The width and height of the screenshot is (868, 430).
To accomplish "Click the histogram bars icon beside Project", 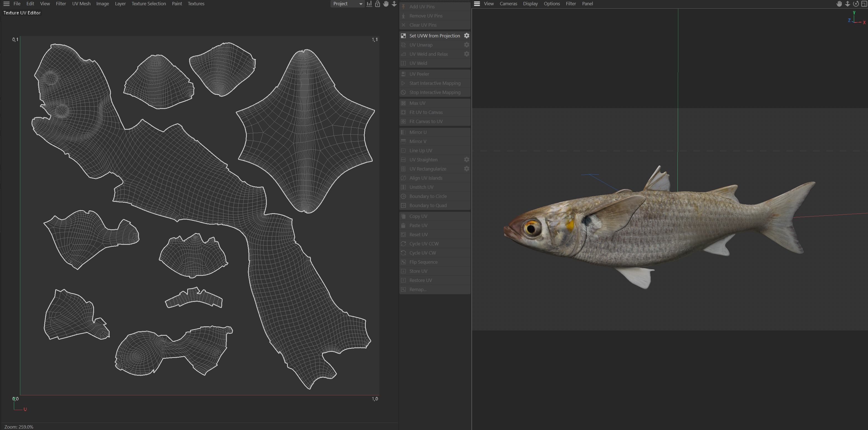I will coord(369,4).
